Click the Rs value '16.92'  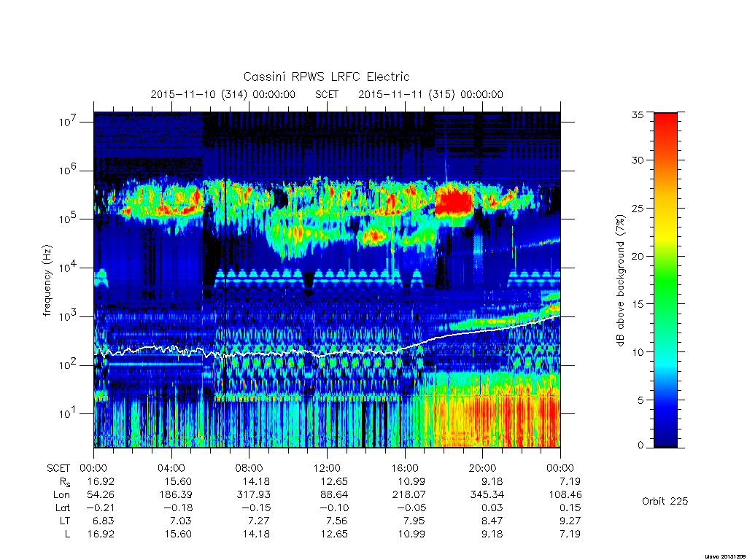coord(101,481)
